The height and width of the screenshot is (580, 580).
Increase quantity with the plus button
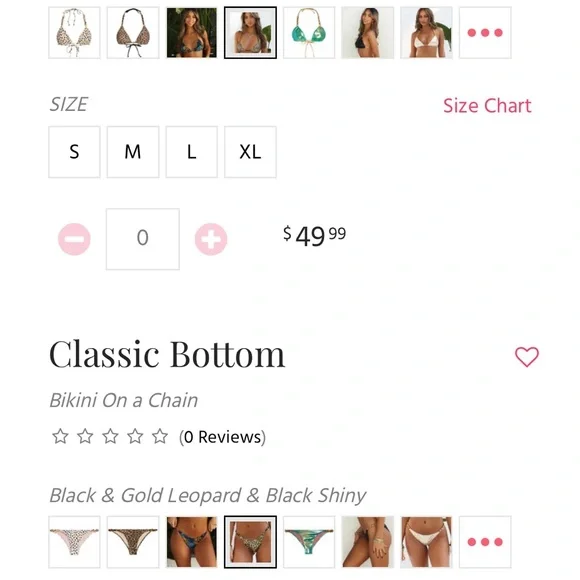(x=211, y=239)
